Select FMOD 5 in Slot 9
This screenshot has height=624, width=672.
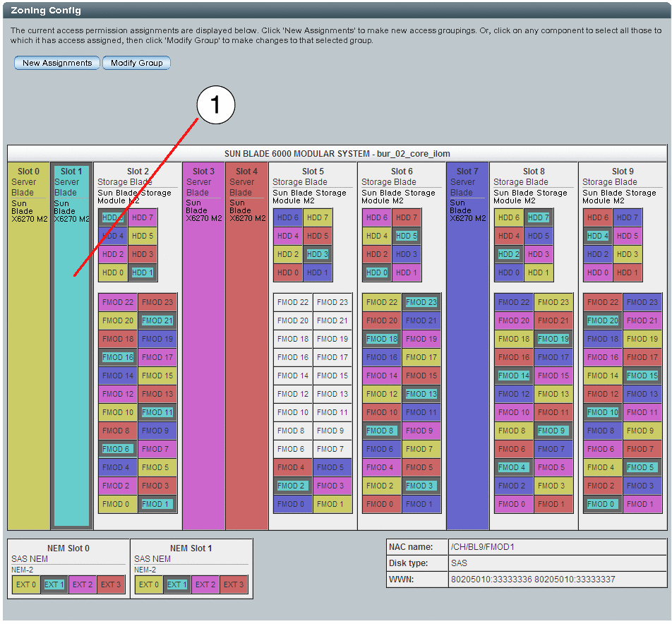[x=642, y=467]
